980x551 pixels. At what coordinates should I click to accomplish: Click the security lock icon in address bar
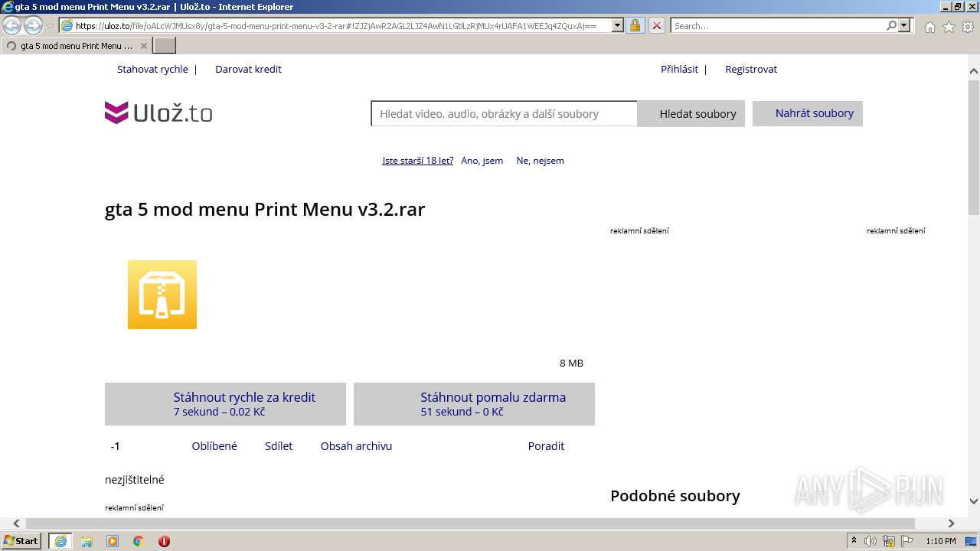[x=635, y=25]
